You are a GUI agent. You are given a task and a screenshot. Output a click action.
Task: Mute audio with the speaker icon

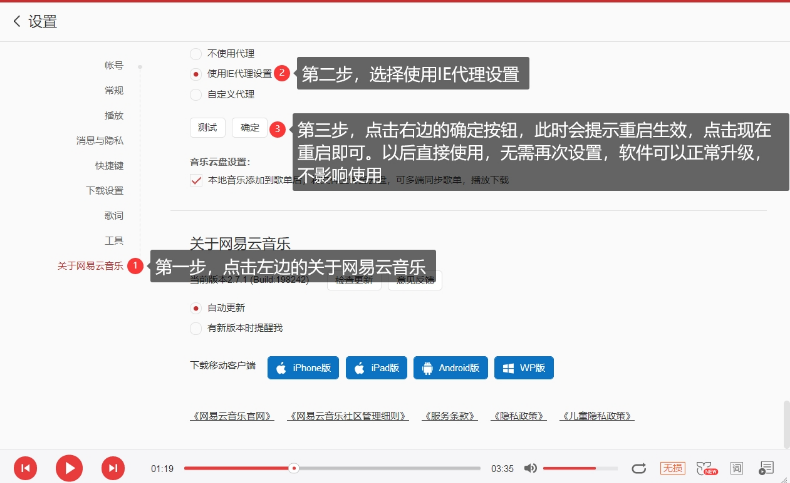(x=530, y=468)
